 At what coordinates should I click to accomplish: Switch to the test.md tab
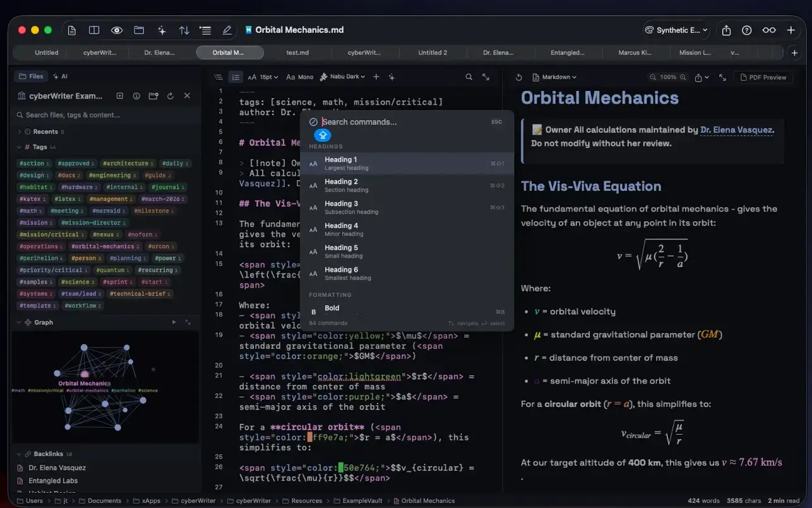click(297, 53)
